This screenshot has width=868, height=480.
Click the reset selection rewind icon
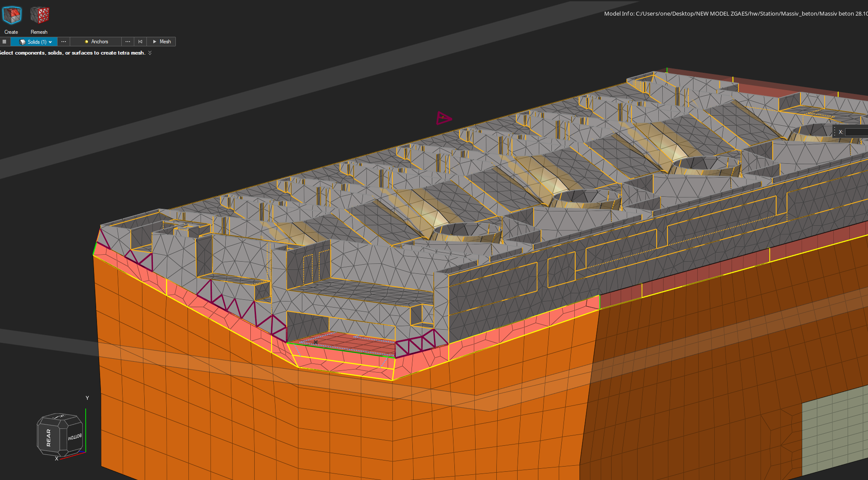(x=140, y=42)
